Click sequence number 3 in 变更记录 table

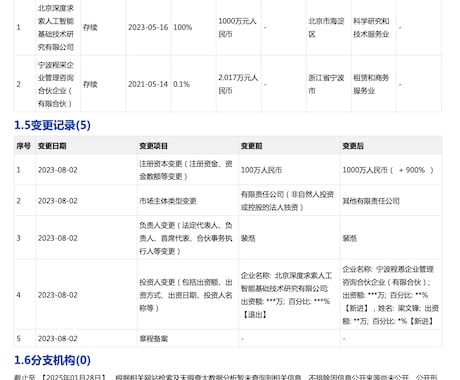(19, 238)
